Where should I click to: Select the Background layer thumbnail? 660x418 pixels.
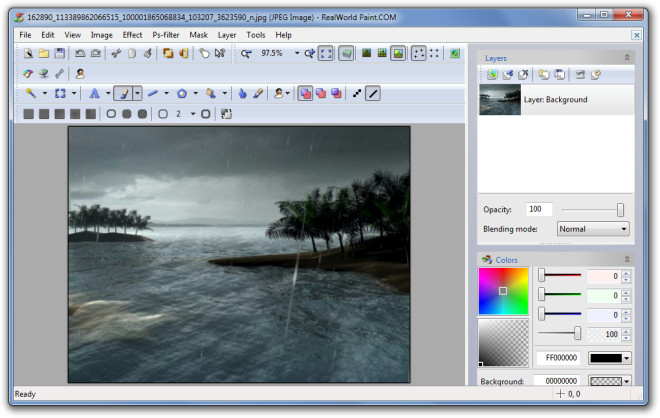(499, 100)
